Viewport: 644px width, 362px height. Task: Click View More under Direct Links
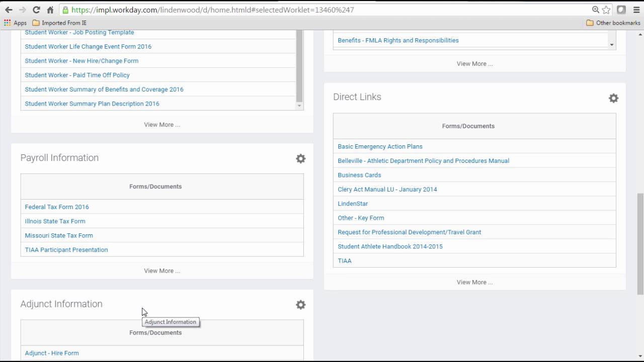coord(474,282)
